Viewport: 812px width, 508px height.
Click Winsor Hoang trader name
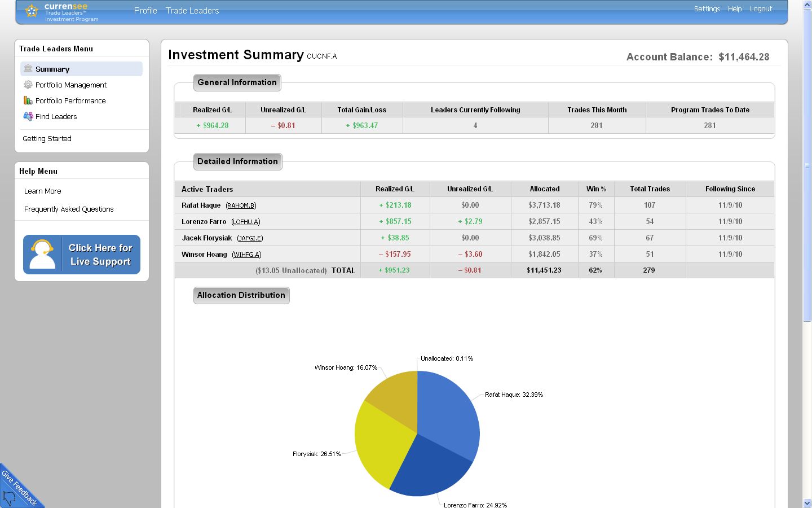tap(204, 255)
